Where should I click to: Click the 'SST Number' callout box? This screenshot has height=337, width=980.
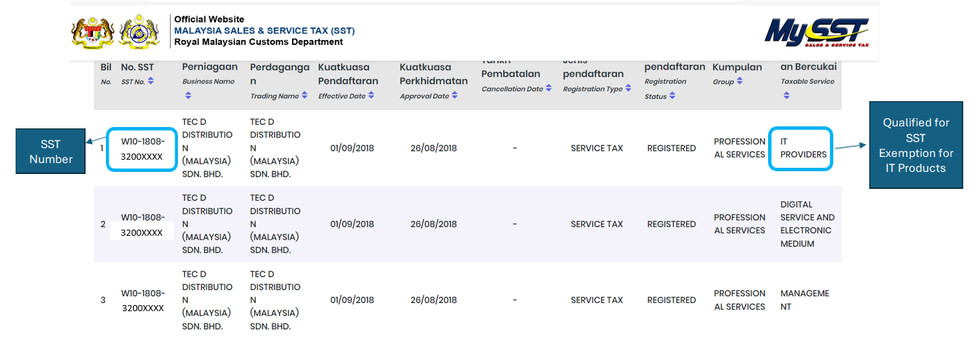(x=50, y=152)
